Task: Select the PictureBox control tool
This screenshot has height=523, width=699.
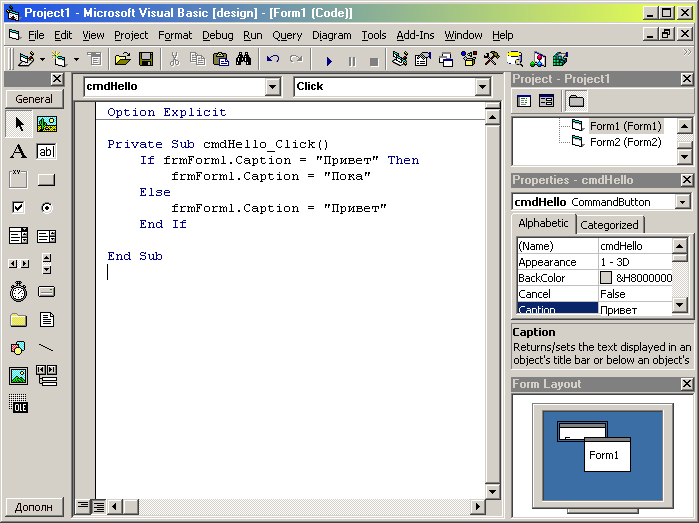Action: (47, 124)
